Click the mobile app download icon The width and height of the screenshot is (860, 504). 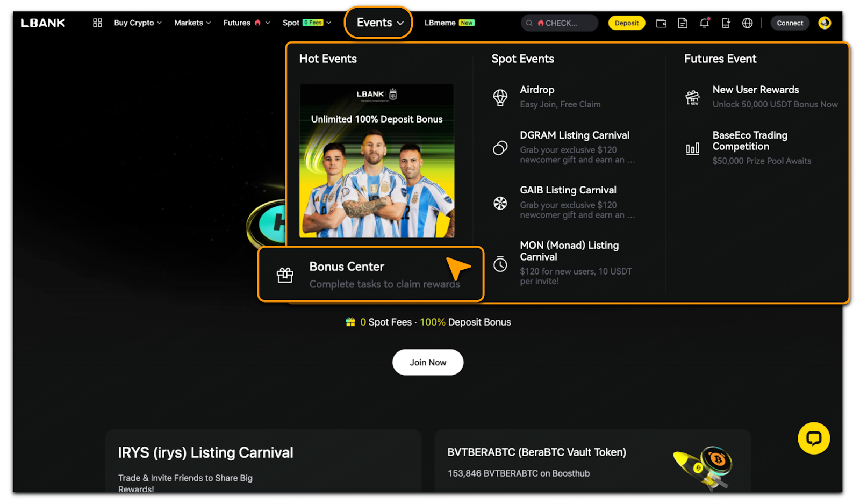726,23
